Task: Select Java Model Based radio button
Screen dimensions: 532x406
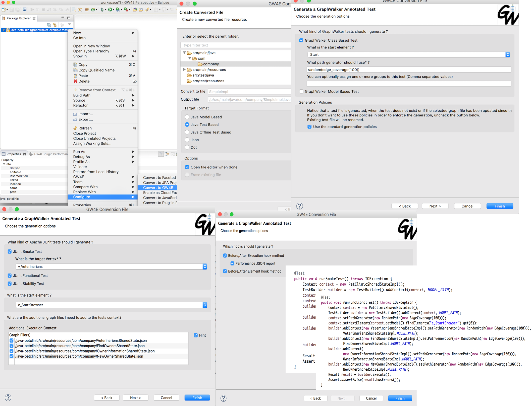Action: (x=187, y=117)
